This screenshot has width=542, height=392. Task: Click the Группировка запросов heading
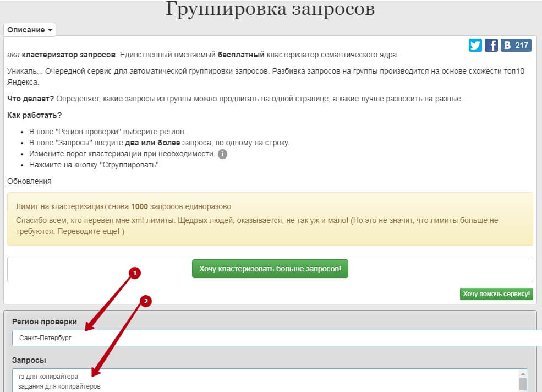tap(270, 9)
